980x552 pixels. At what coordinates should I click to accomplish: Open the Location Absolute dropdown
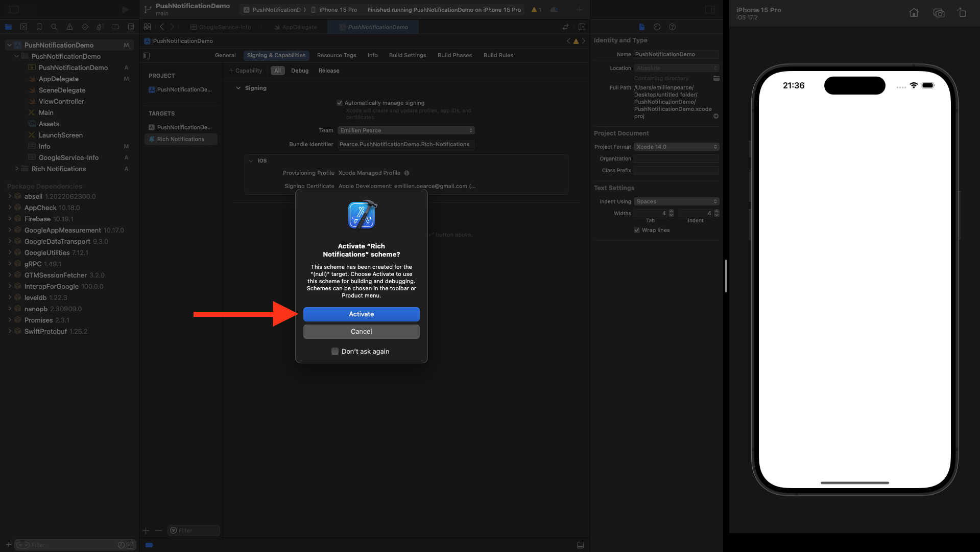click(x=676, y=68)
